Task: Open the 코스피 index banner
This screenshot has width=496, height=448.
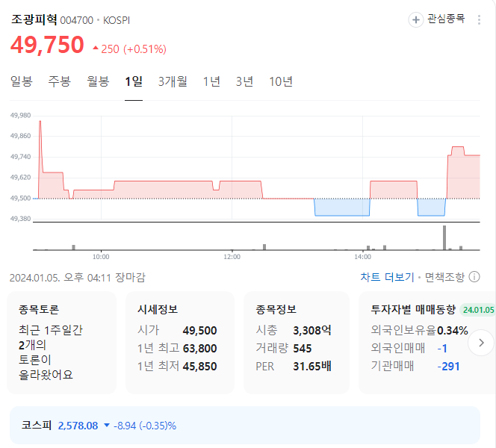Action: 245,426
